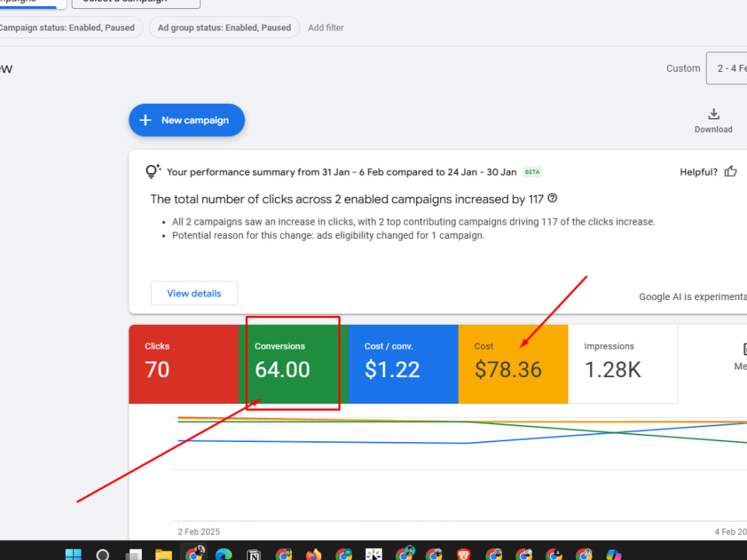Click the bullet about top contributing campaigns
This screenshot has height=560, width=747.
point(414,222)
